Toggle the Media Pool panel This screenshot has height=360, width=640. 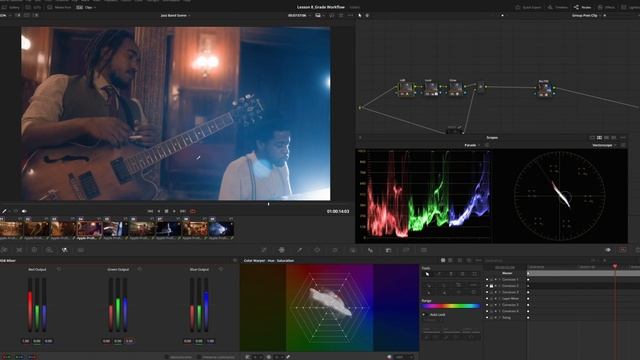pyautogui.click(x=59, y=7)
